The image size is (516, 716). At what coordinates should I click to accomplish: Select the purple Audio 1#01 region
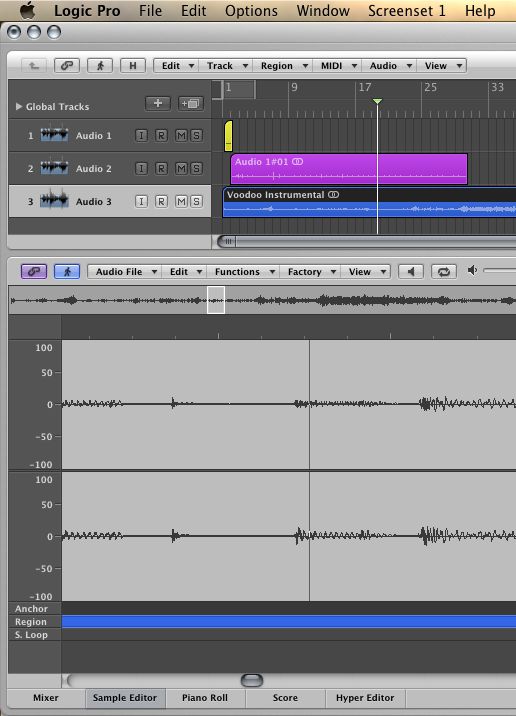(349, 168)
